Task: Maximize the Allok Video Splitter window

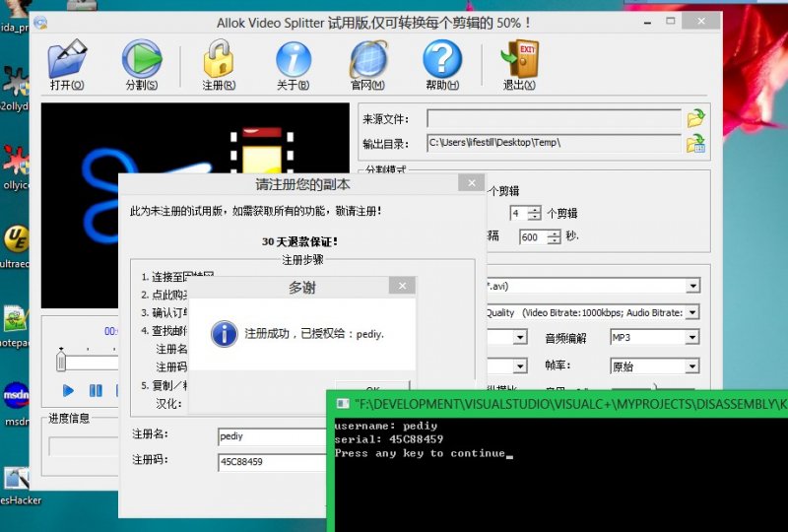Action: click(x=671, y=21)
